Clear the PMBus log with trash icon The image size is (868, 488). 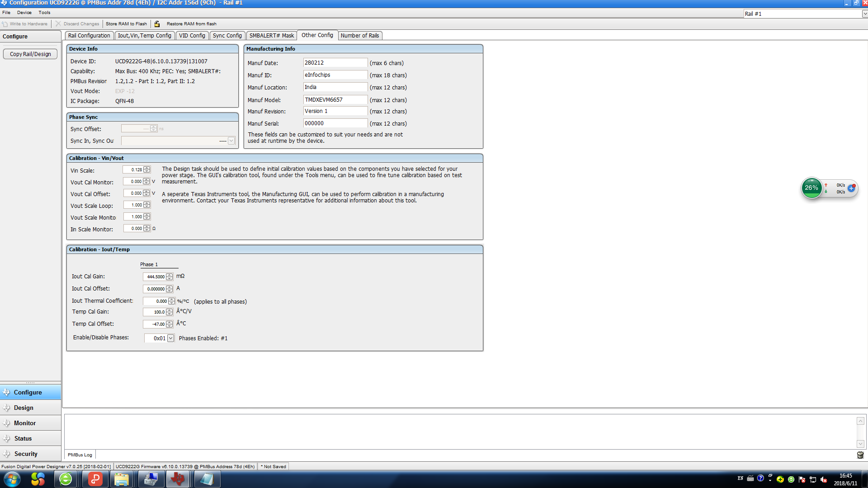860,455
